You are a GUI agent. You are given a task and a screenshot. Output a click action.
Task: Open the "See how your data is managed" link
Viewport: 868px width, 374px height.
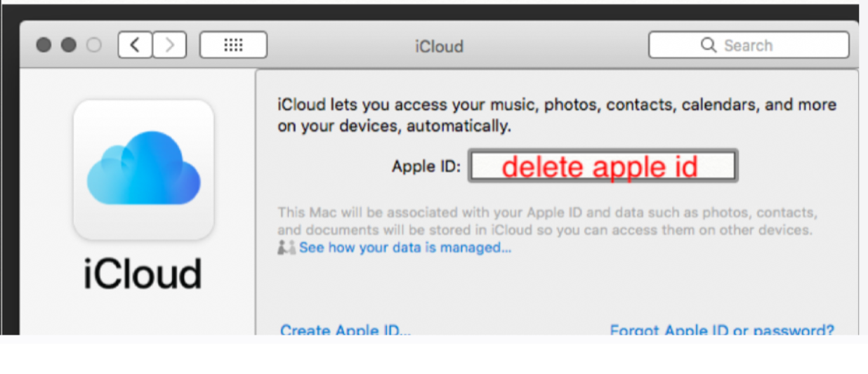(x=405, y=248)
